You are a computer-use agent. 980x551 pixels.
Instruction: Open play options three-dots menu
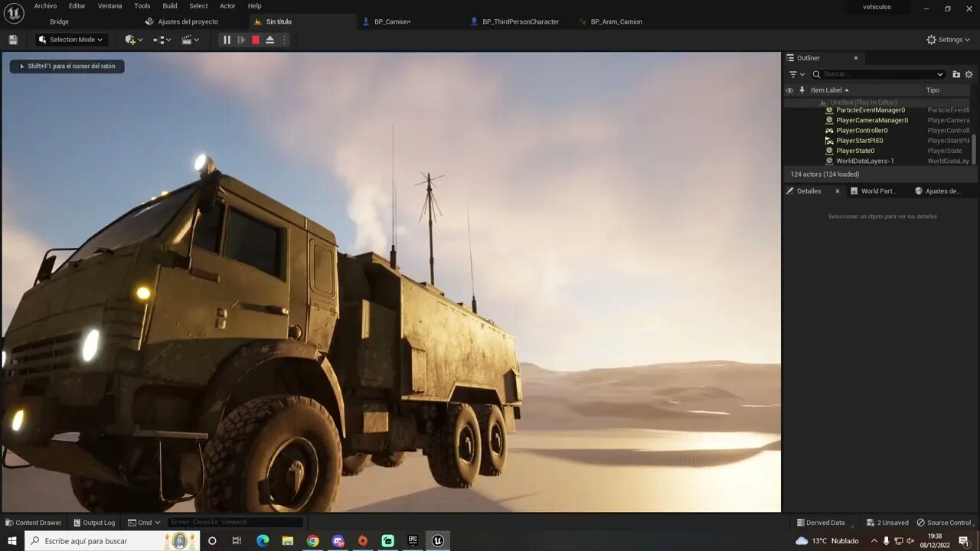click(x=284, y=40)
